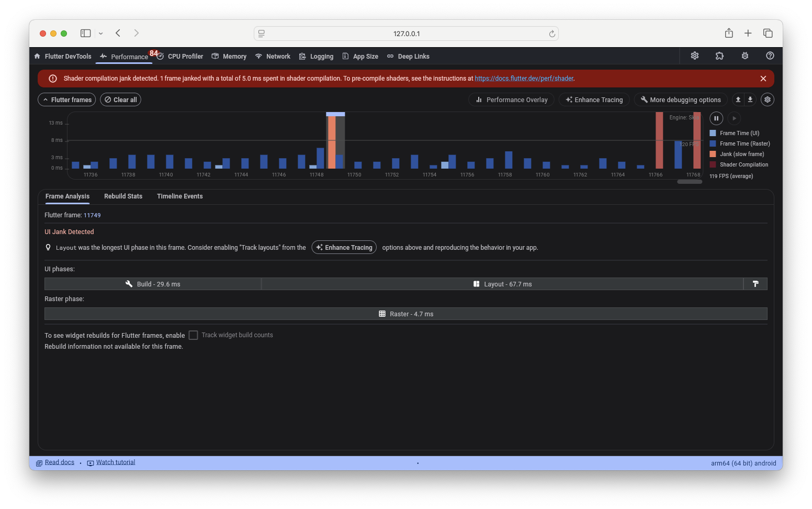
Task: Click the arm64 (64 bit) android status text
Action: tap(743, 463)
